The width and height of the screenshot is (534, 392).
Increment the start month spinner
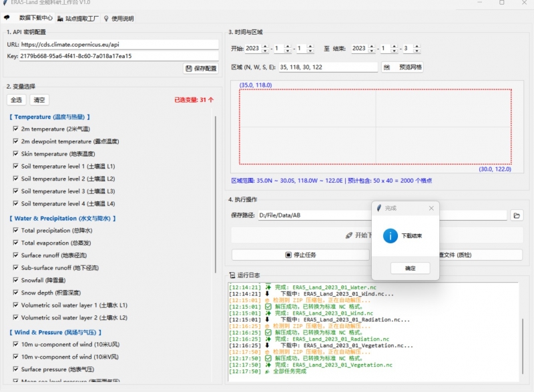coord(288,46)
